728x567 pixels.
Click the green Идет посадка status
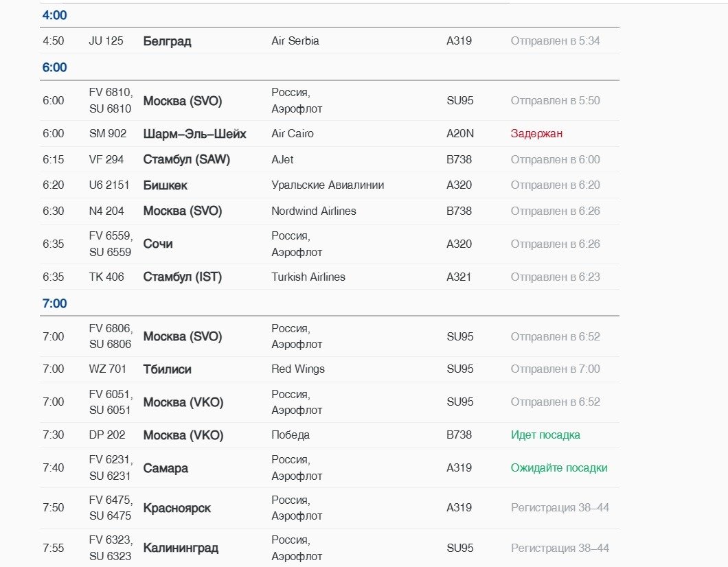(x=545, y=435)
